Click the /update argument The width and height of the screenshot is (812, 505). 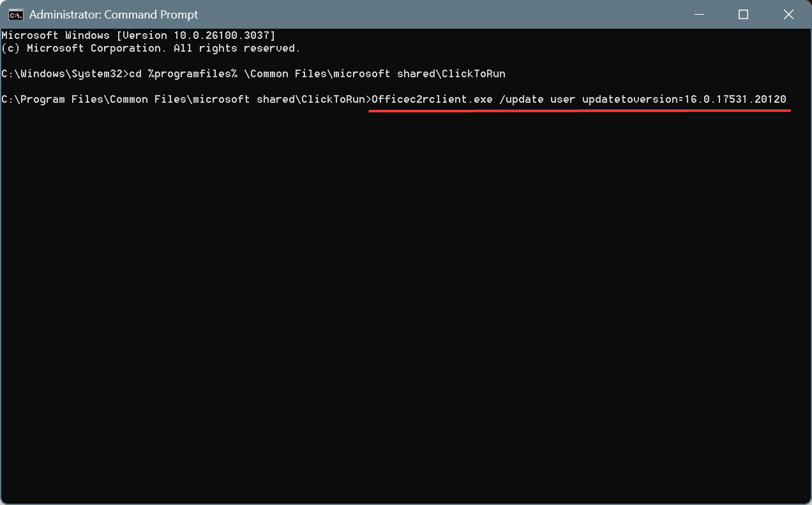521,99
